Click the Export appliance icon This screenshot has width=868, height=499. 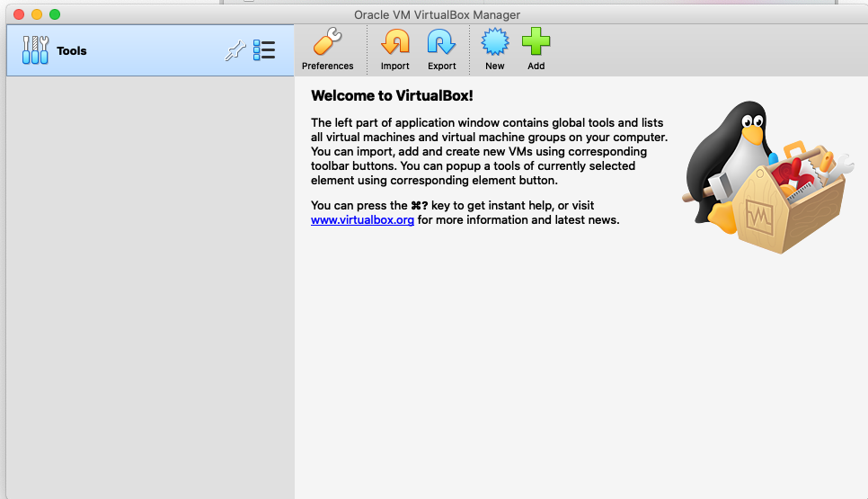click(x=441, y=42)
